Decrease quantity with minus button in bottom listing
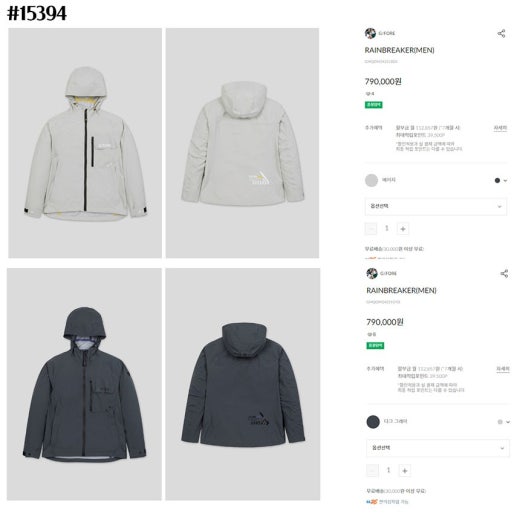Image resolution: width=520 pixels, height=528 pixels. coord(372,470)
